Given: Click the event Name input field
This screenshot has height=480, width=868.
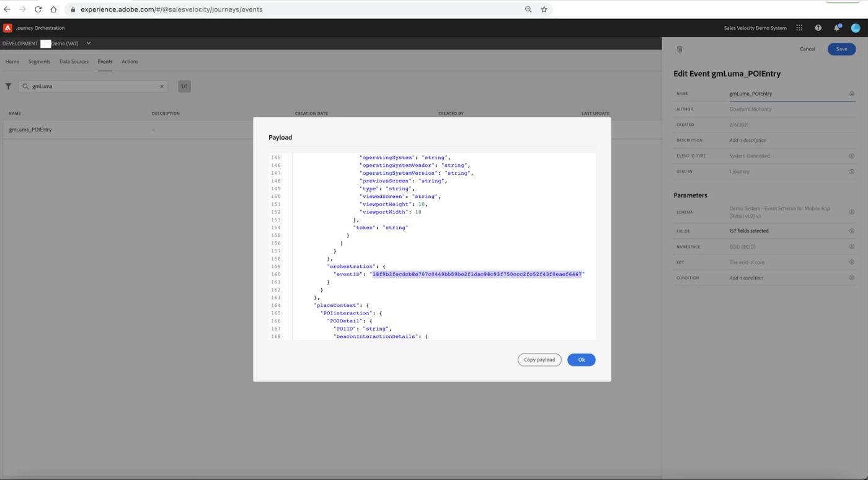Looking at the screenshot, I should pos(787,94).
